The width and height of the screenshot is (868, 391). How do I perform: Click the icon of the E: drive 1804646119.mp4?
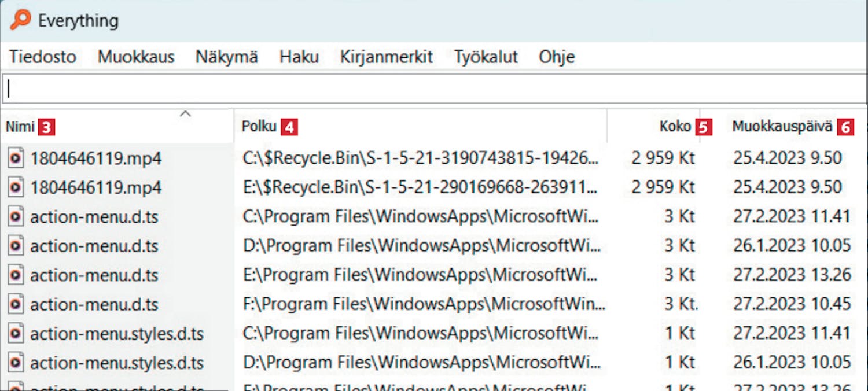(16, 187)
